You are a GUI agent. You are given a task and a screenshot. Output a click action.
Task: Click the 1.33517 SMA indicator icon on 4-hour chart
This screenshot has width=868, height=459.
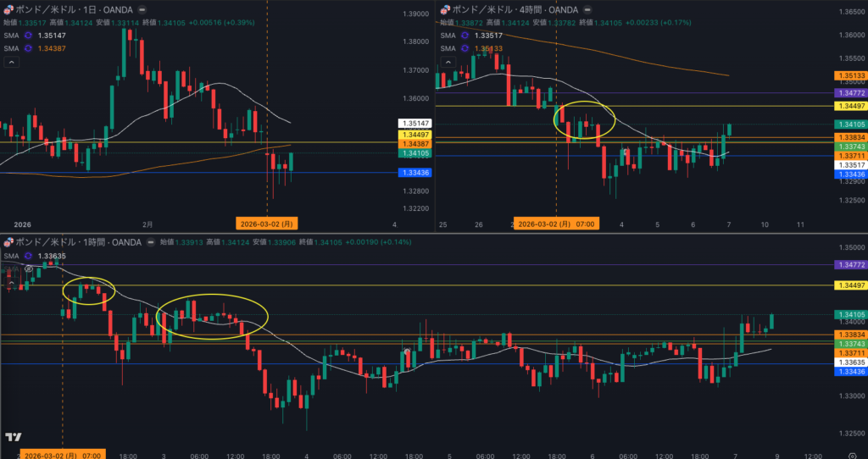pyautogui.click(x=464, y=36)
